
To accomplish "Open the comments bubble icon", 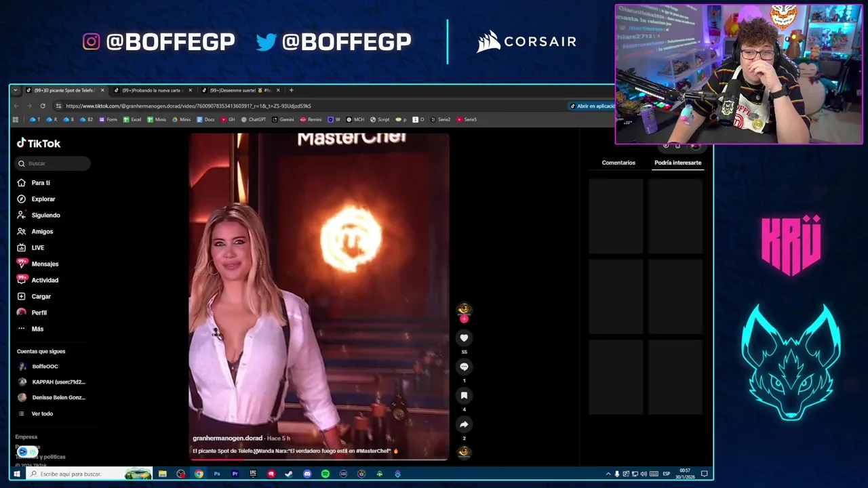I will pyautogui.click(x=464, y=367).
